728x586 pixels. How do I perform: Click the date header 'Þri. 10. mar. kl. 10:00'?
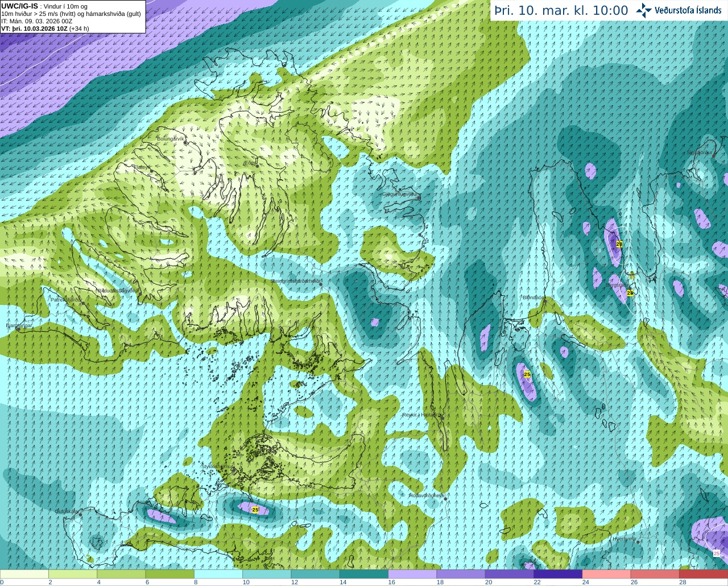[x=561, y=10]
